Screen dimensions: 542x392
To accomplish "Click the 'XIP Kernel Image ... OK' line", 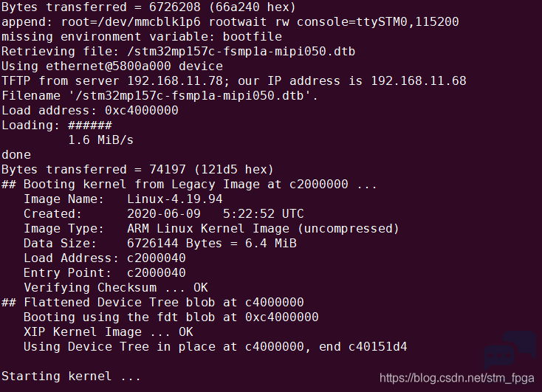I will click(109, 332).
